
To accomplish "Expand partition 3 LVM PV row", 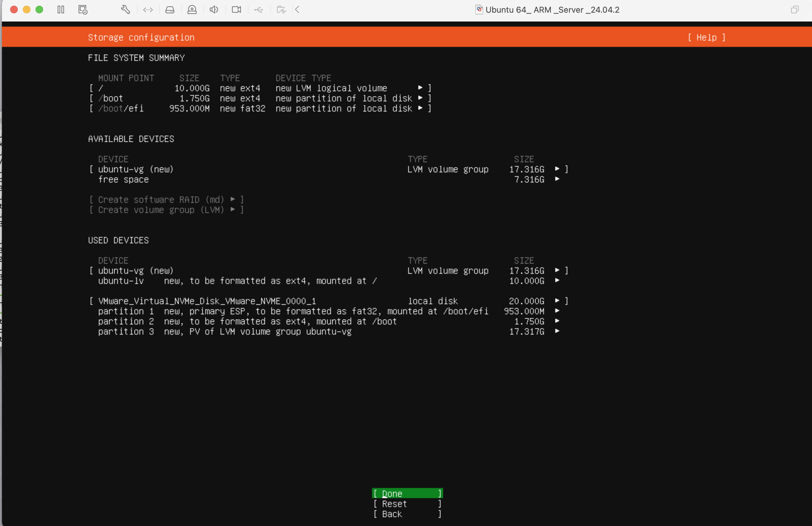I will coord(329,331).
